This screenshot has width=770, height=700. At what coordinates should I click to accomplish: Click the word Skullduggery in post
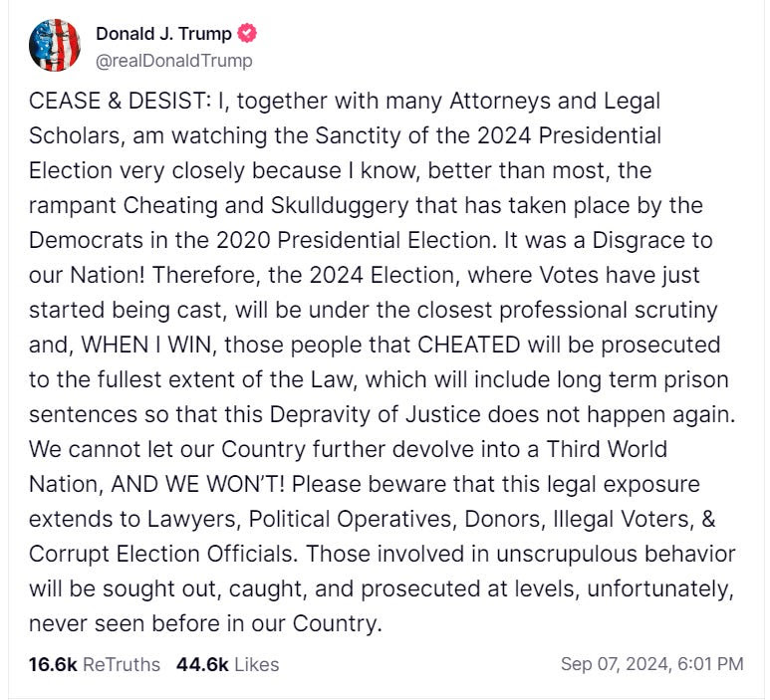tap(340, 205)
